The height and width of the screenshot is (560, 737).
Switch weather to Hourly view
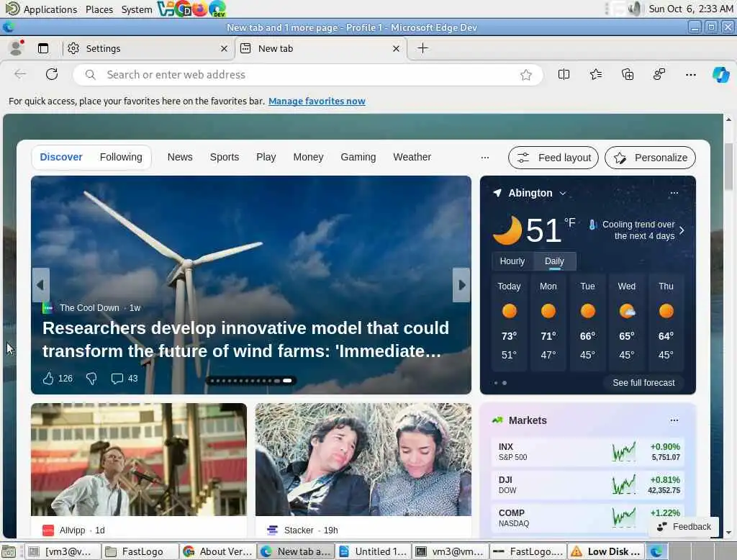(x=512, y=261)
